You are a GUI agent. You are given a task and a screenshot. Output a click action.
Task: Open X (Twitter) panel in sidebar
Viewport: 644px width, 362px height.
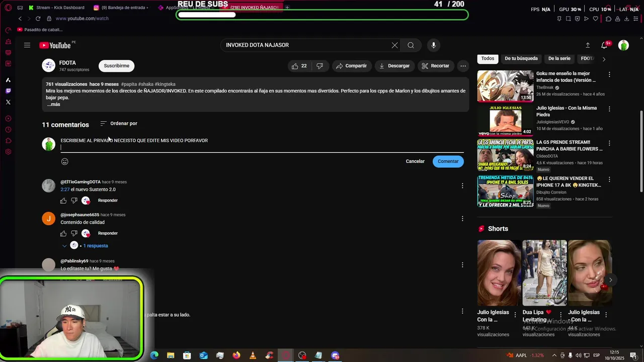click(8, 102)
